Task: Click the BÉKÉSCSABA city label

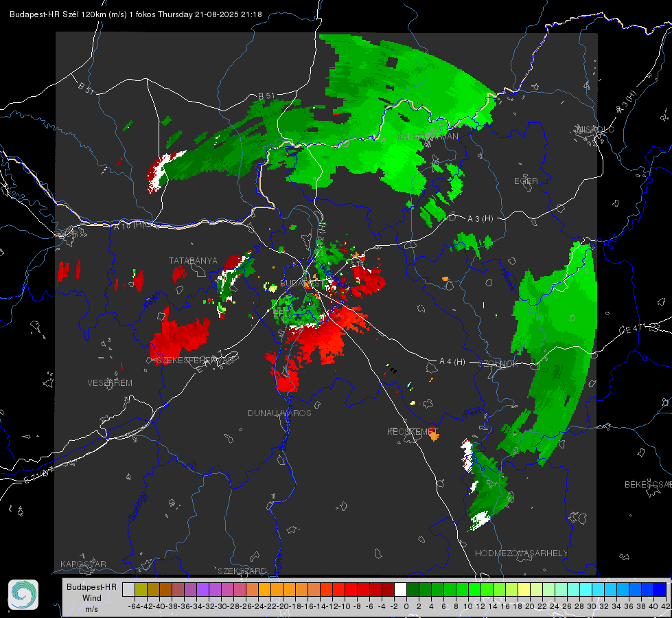Action: pos(648,485)
